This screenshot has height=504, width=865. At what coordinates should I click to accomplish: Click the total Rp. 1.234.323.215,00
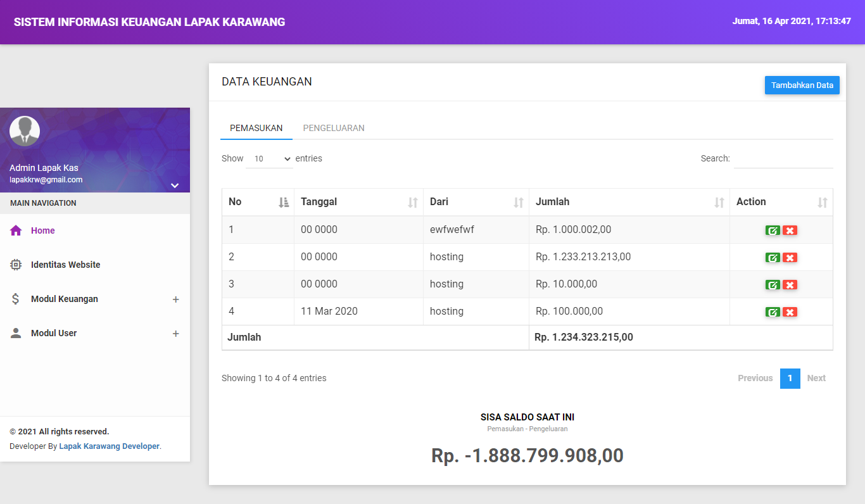[584, 337]
